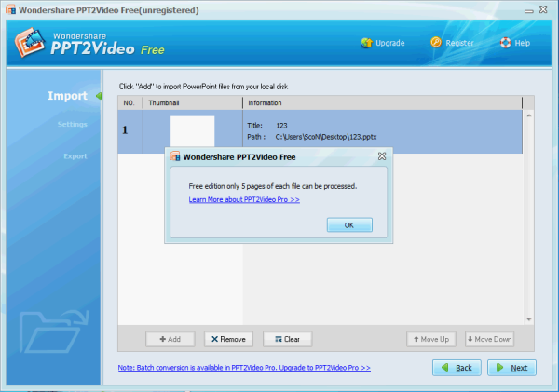Click OK in the free edition dialog
The height and width of the screenshot is (392, 559).
[349, 225]
